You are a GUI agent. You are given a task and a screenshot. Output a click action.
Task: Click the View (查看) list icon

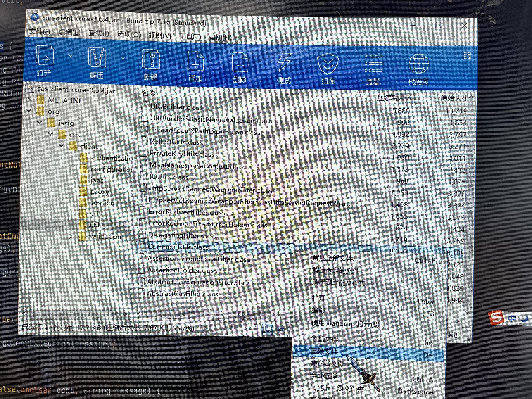tap(373, 63)
